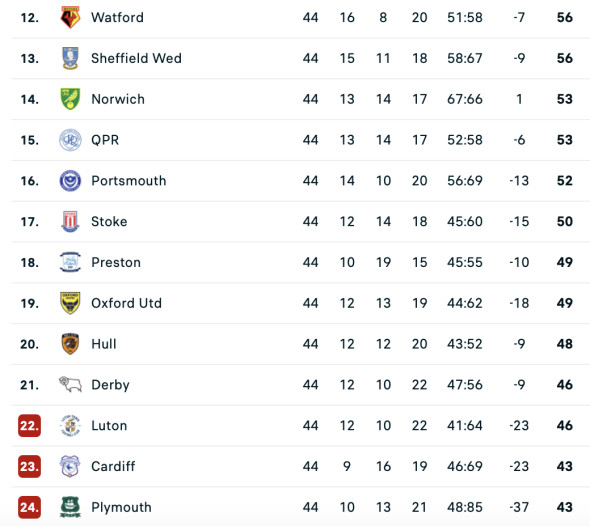Click the Hull tiger crest
The width and height of the screenshot is (590, 526).
(x=70, y=344)
